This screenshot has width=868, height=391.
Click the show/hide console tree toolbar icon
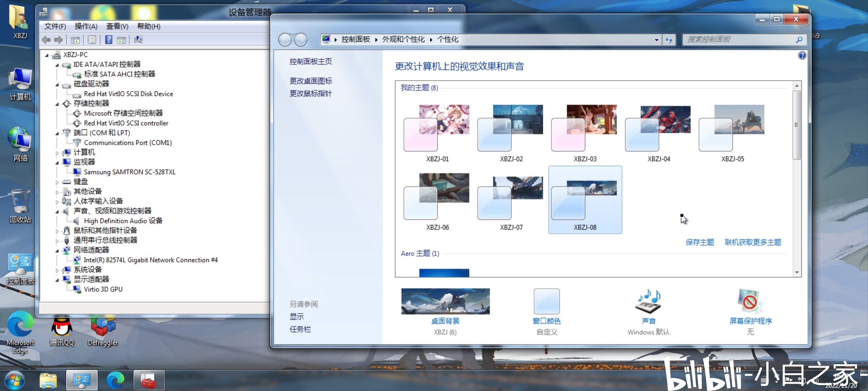coord(75,40)
